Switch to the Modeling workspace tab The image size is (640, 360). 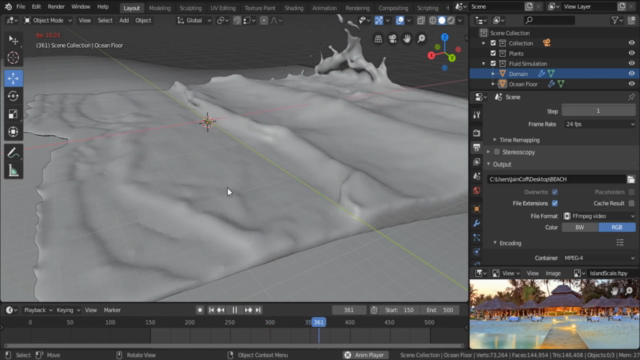tap(160, 8)
